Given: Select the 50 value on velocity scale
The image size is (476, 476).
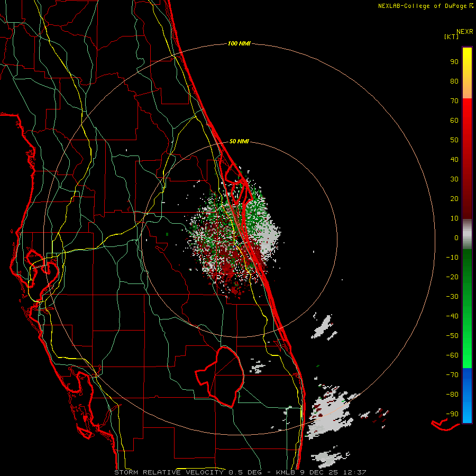Looking at the screenshot, I should (454, 140).
